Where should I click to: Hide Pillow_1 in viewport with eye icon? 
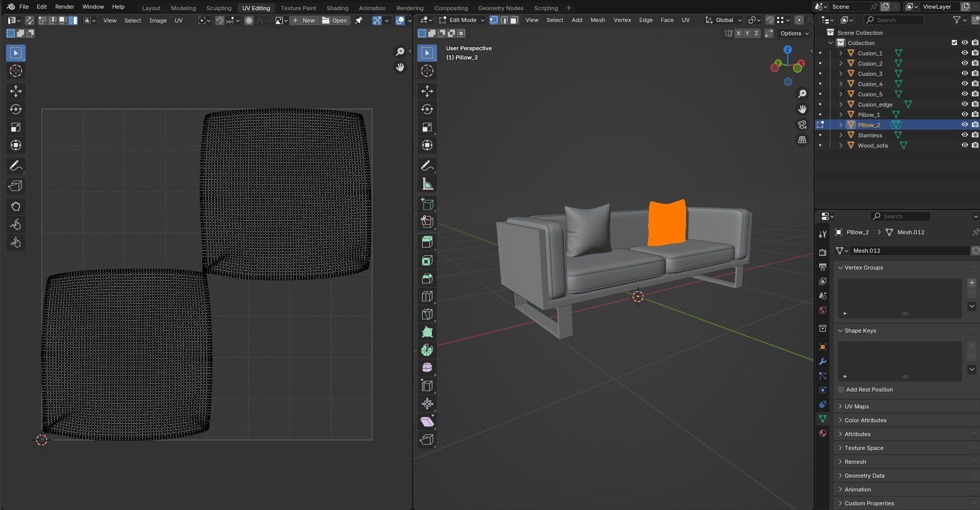[964, 115]
